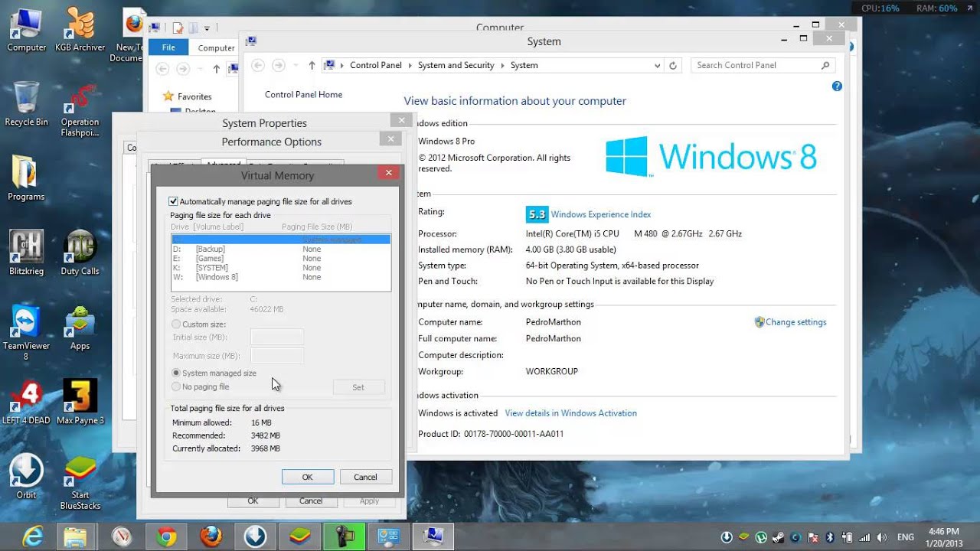This screenshot has width=980, height=551.
Task: Open View details in Windows Activation
Action: [x=571, y=413]
